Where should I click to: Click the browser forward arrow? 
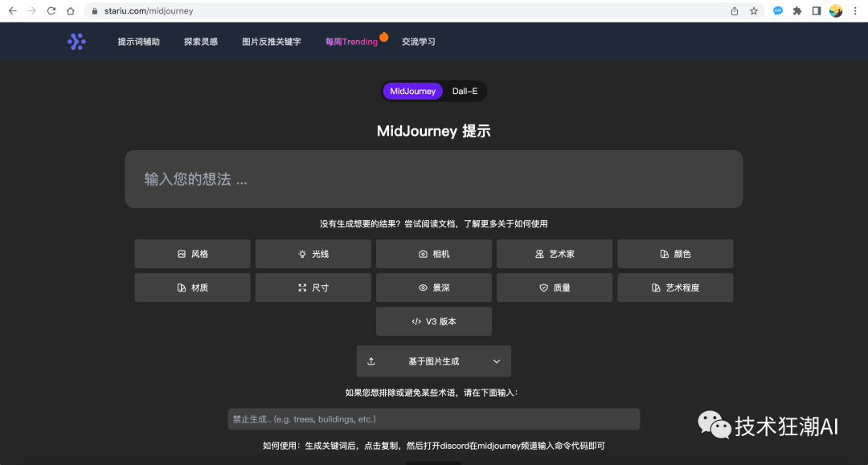pyautogui.click(x=31, y=11)
